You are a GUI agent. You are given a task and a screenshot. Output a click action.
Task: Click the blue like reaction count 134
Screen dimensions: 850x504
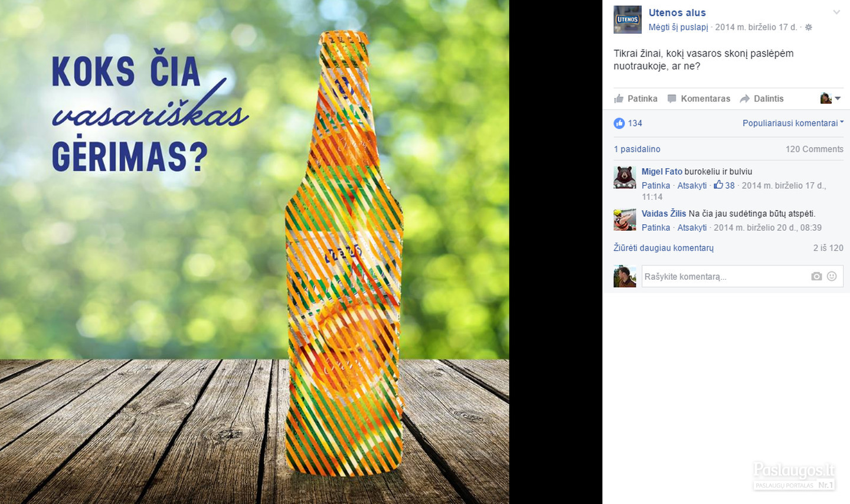tap(628, 123)
